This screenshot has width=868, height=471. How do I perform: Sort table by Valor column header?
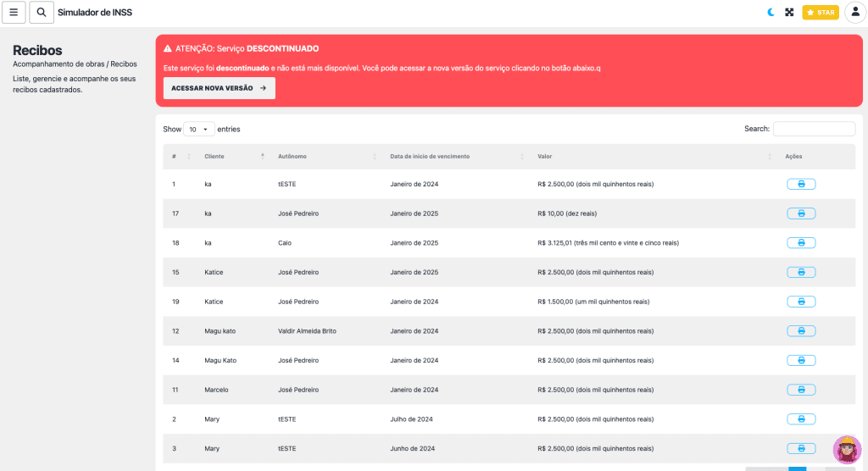click(x=545, y=157)
